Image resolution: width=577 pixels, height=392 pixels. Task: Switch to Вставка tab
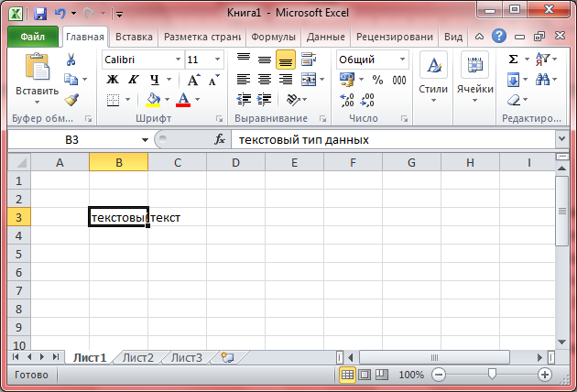tap(134, 37)
